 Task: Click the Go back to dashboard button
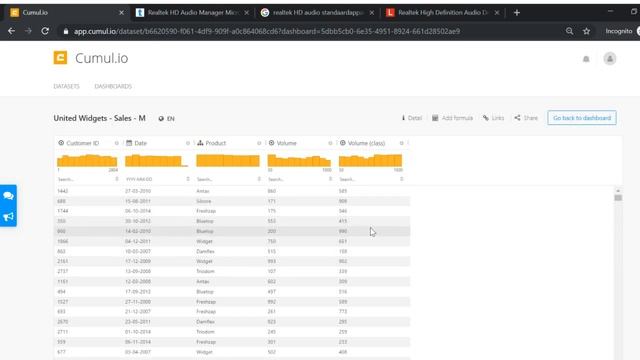(x=582, y=118)
